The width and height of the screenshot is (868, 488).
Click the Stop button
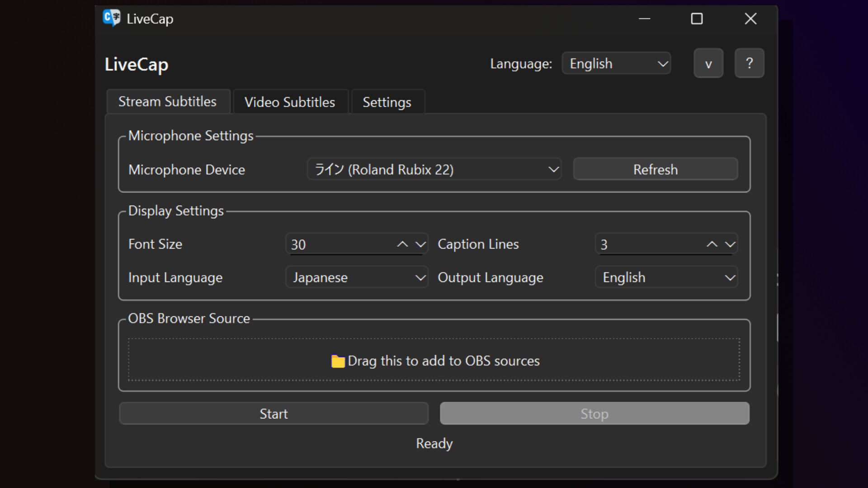594,413
